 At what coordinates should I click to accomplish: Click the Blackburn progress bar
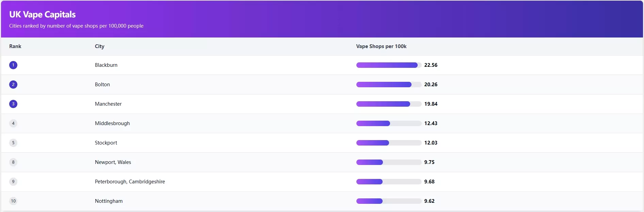point(389,65)
